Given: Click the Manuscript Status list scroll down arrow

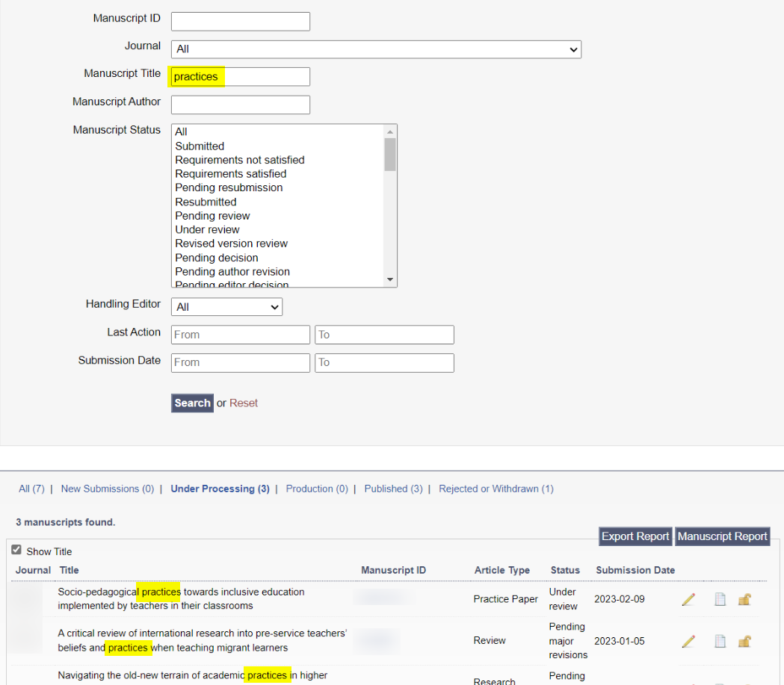Looking at the screenshot, I should [x=389, y=279].
